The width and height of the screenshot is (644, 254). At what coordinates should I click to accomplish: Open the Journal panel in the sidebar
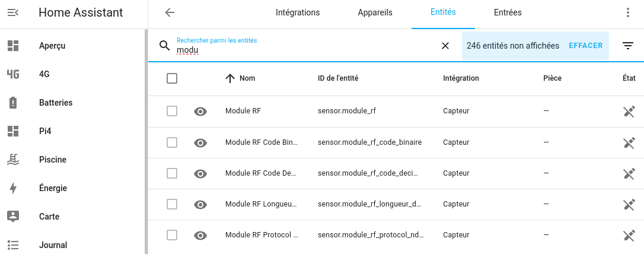(x=73, y=245)
